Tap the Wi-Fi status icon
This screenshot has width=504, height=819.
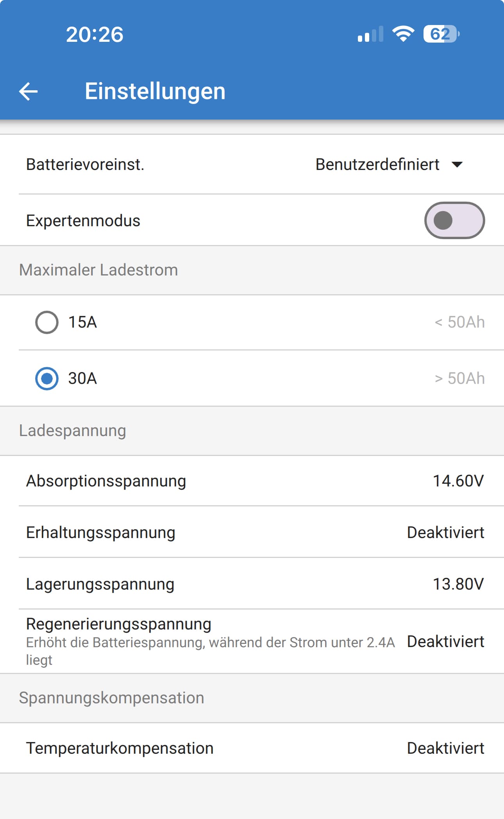point(403,34)
